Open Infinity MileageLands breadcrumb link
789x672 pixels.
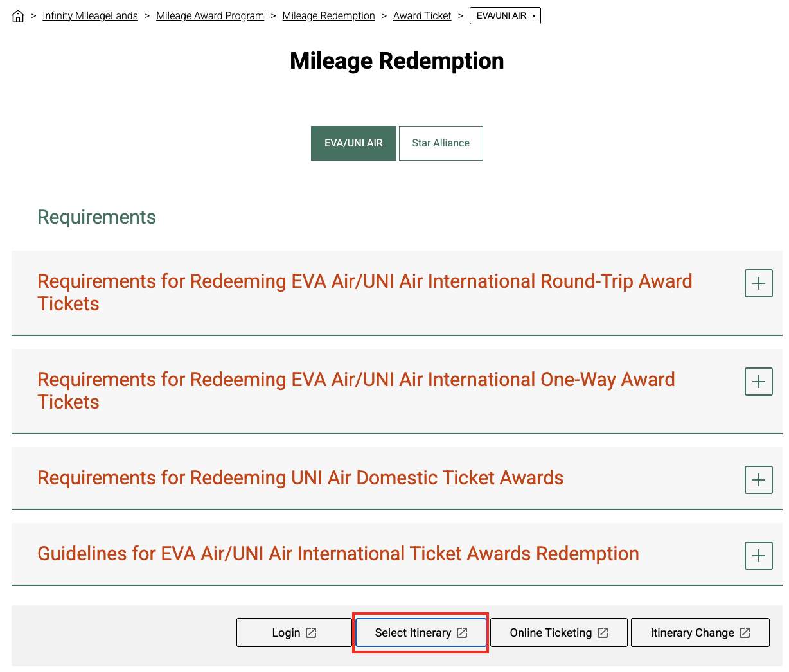tap(90, 16)
